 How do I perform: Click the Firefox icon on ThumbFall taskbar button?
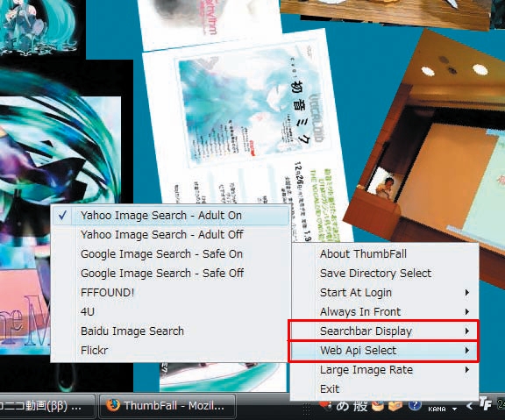(x=113, y=405)
